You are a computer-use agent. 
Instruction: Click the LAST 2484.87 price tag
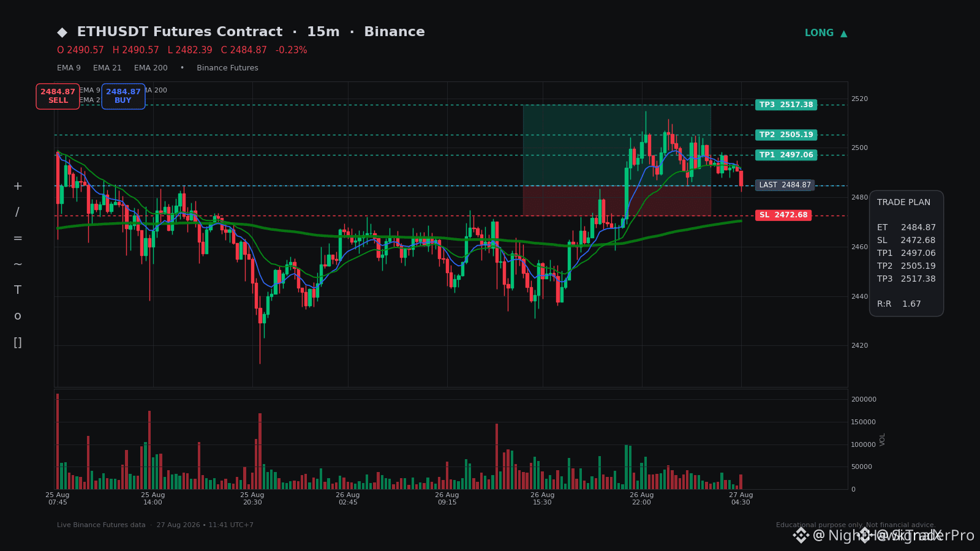tap(785, 185)
